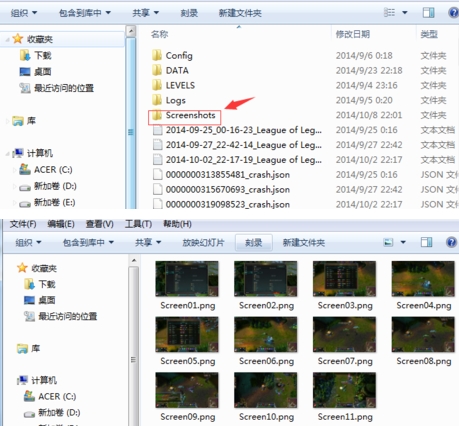Collapse the 计算机 node in upper window
The width and height of the screenshot is (459, 426).
[7, 153]
